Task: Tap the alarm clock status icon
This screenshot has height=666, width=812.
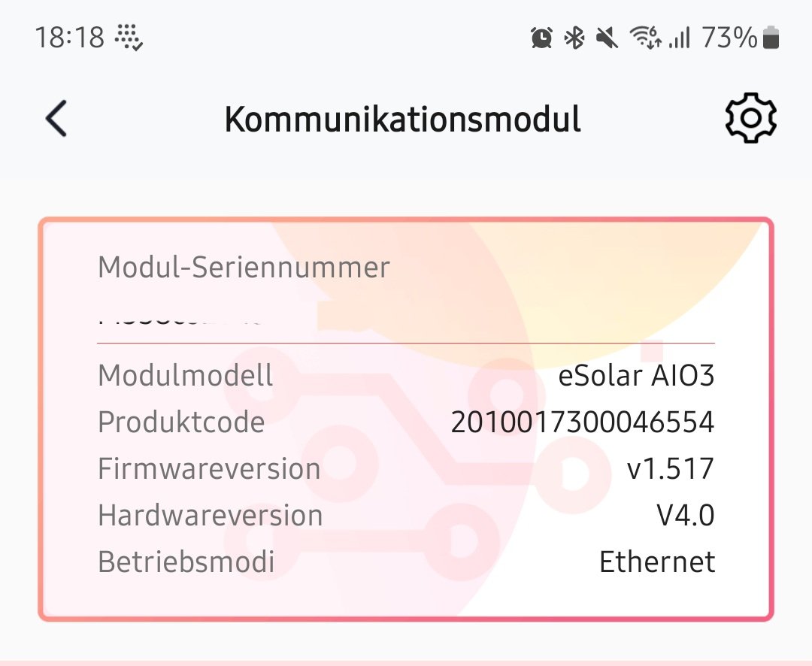Action: (x=541, y=38)
